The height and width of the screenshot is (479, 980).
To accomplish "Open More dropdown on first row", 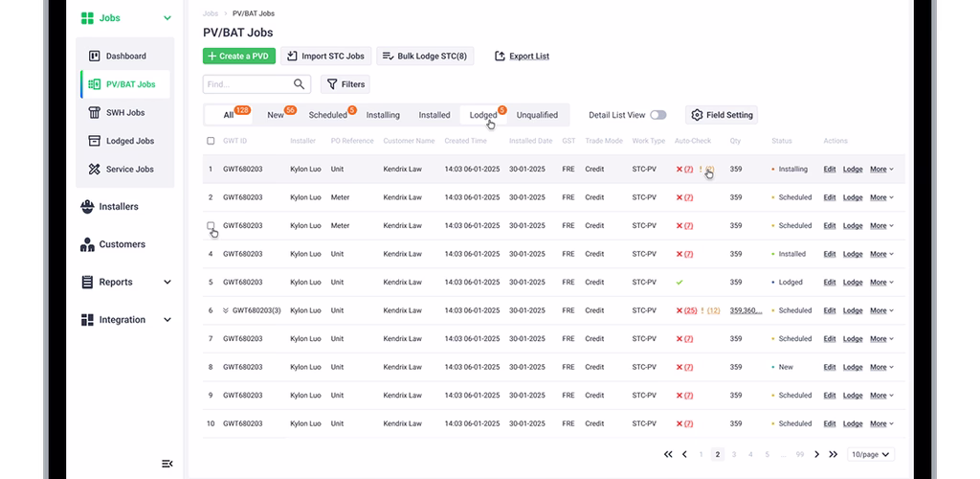I will pos(881,169).
